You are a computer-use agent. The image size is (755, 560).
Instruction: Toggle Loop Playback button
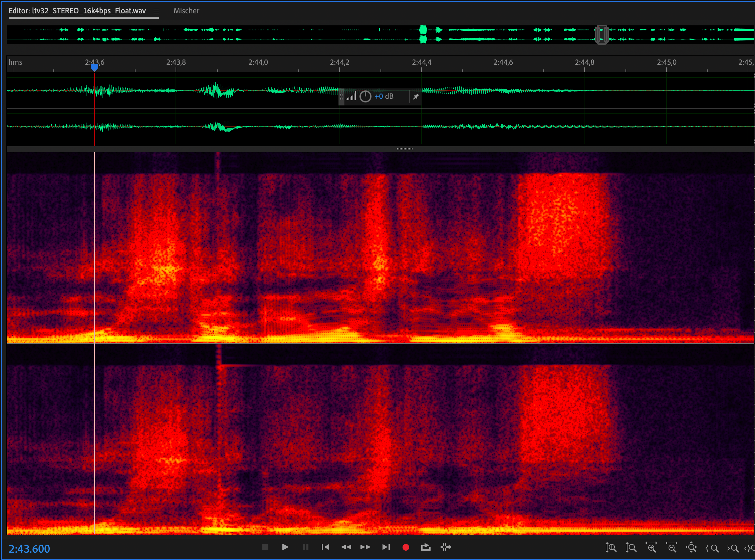point(426,547)
